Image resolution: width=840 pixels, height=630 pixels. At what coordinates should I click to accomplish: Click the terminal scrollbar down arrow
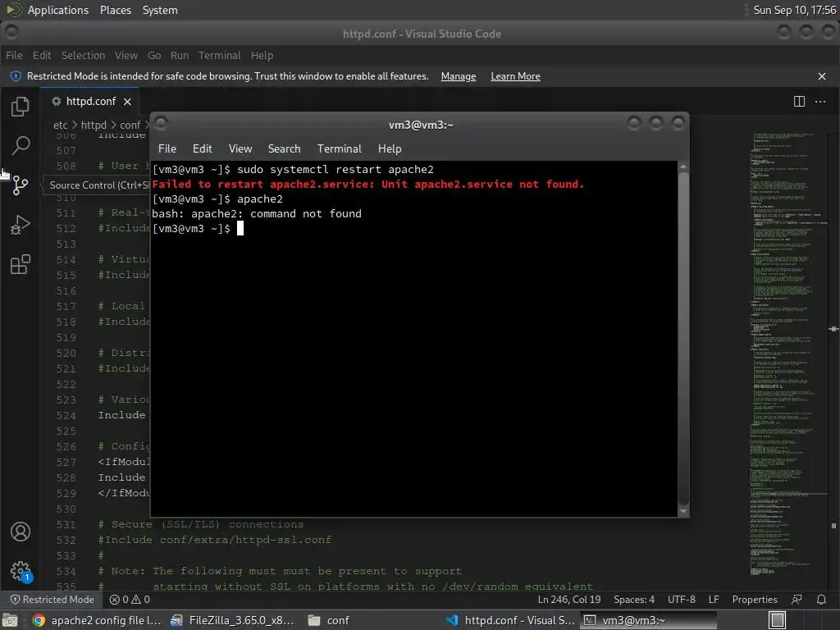(x=683, y=511)
